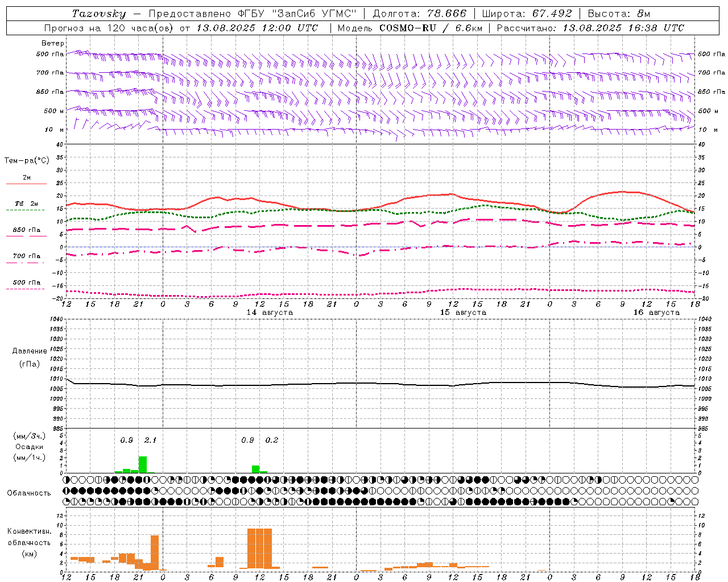728x582 pixels.
Task: Click the "850 гПа" wind level label on left
Action: 50,92
